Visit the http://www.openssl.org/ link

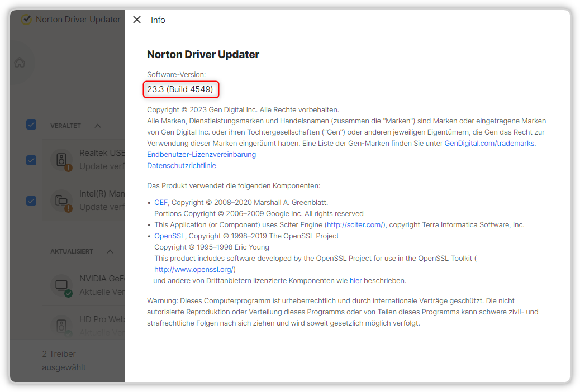(x=194, y=269)
